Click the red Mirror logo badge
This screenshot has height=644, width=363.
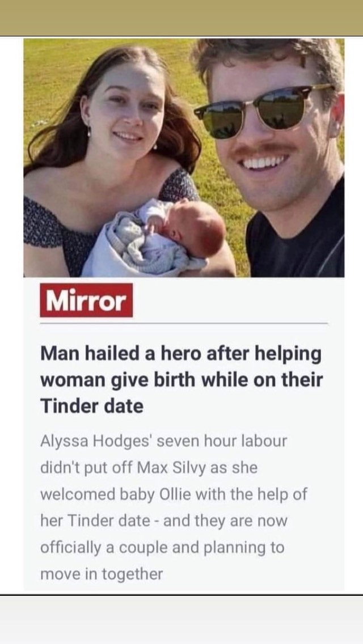tap(86, 300)
